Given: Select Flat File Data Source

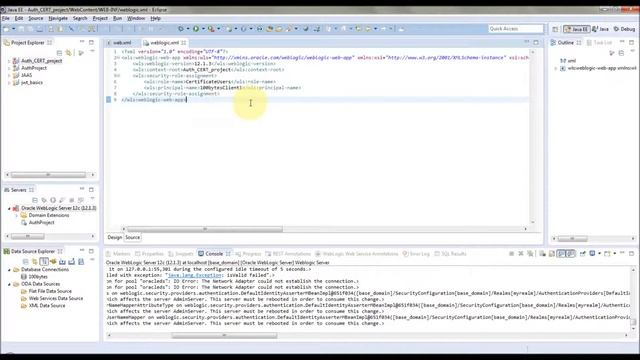Looking at the screenshot, I should pos(50,291).
